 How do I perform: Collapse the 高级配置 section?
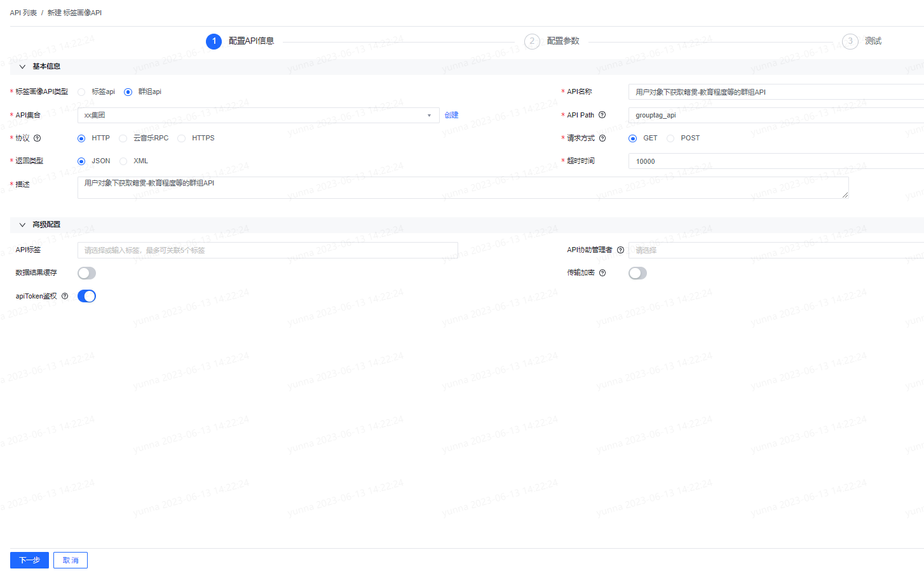point(22,225)
